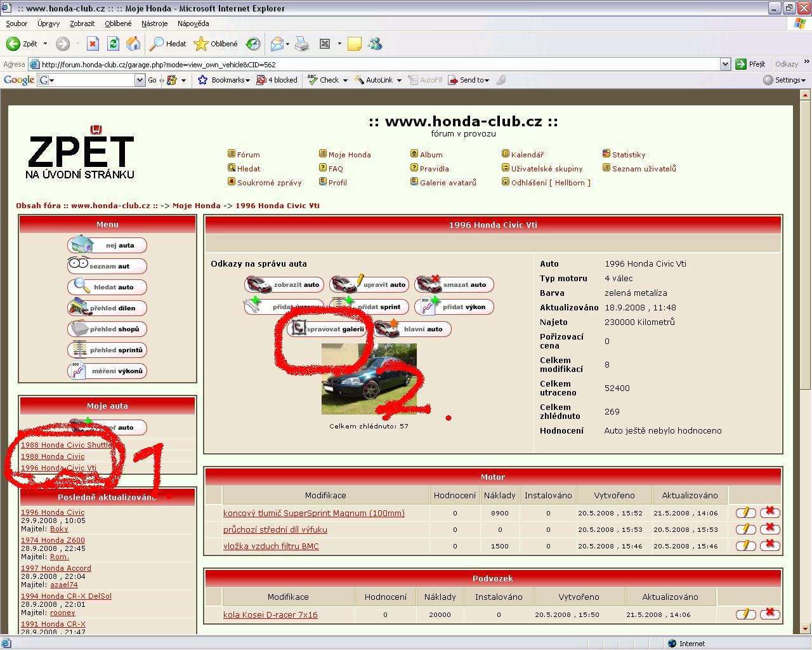812x650 pixels.
Task: Open the '1988 Honda Civic Shuttle' link
Action: coord(66,445)
